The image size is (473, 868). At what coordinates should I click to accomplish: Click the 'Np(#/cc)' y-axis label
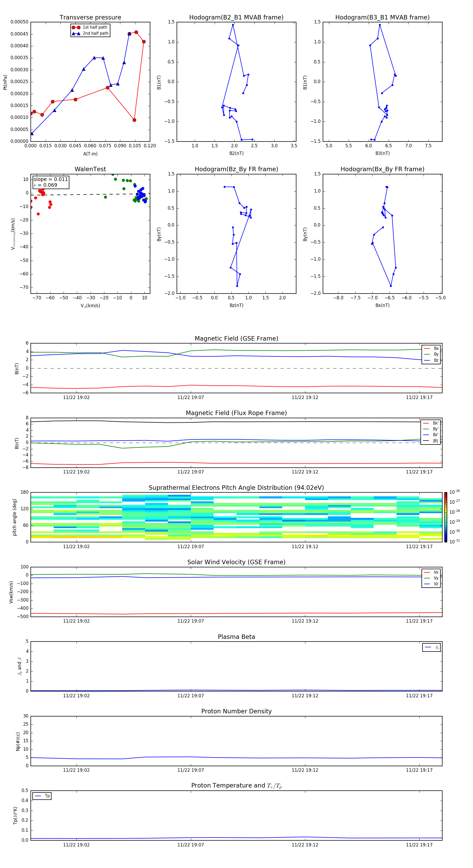tap(18, 741)
